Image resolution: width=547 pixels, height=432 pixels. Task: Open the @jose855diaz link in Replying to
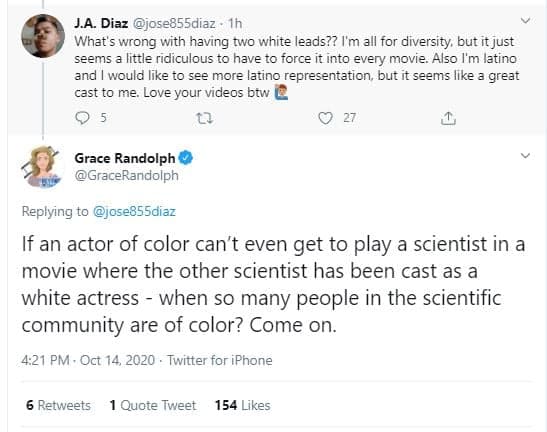[134, 211]
